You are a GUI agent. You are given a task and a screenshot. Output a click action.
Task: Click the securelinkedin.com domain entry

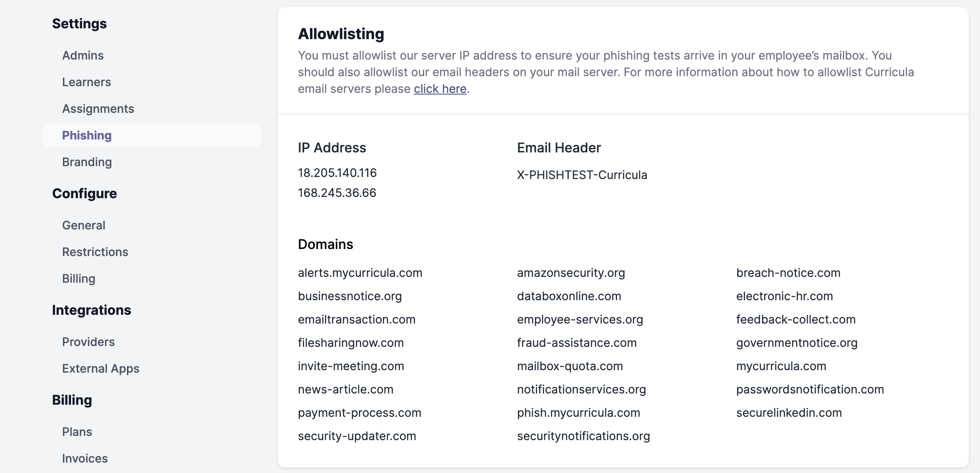[x=789, y=413]
